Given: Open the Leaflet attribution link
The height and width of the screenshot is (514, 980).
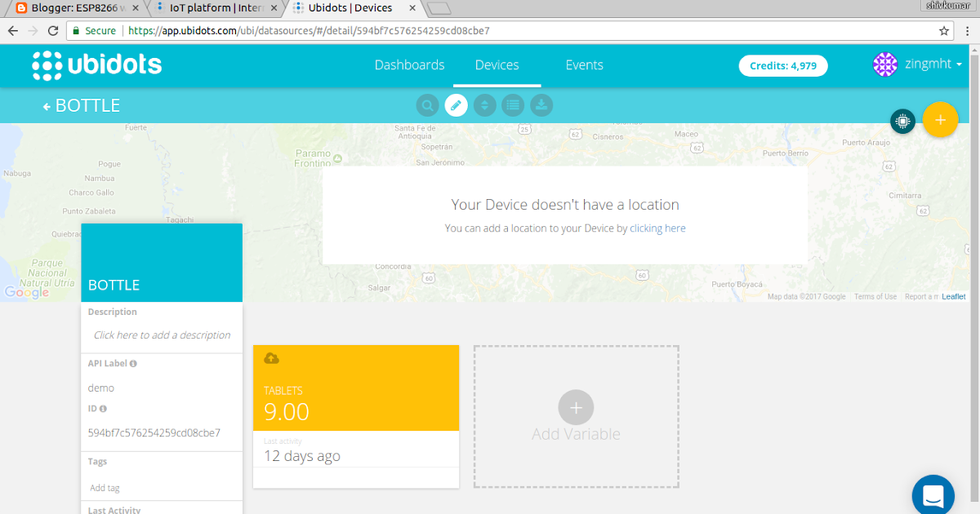Looking at the screenshot, I should tap(953, 296).
